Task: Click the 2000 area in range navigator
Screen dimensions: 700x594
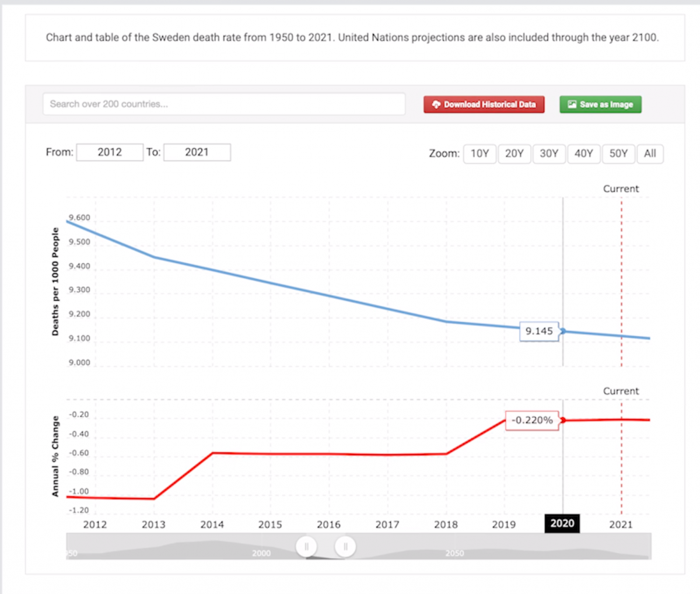Action: pyautogui.click(x=261, y=553)
